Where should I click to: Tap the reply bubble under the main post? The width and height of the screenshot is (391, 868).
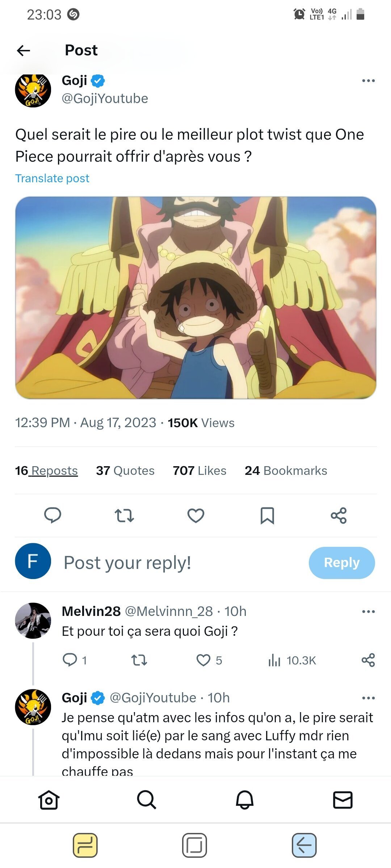pyautogui.click(x=52, y=515)
